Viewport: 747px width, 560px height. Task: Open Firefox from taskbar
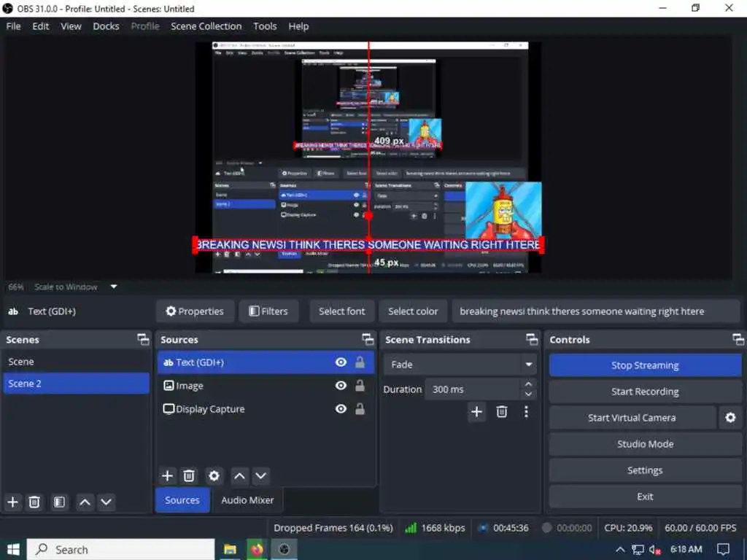(258, 550)
